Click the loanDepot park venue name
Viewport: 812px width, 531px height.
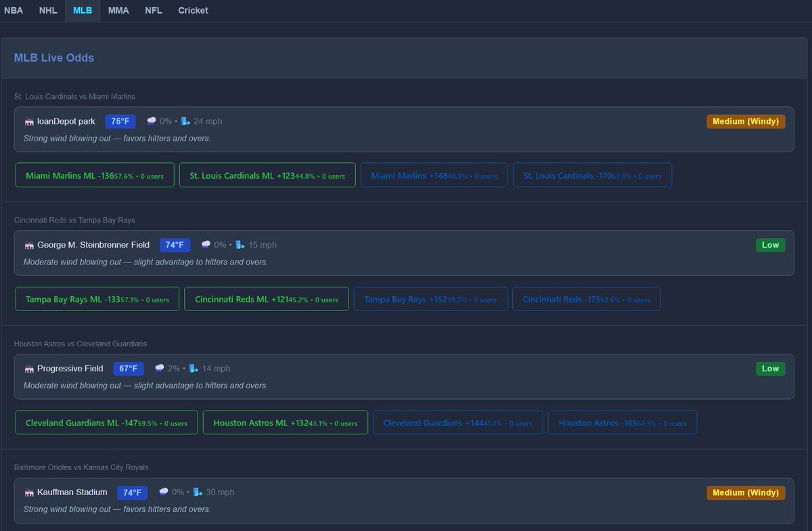point(66,122)
